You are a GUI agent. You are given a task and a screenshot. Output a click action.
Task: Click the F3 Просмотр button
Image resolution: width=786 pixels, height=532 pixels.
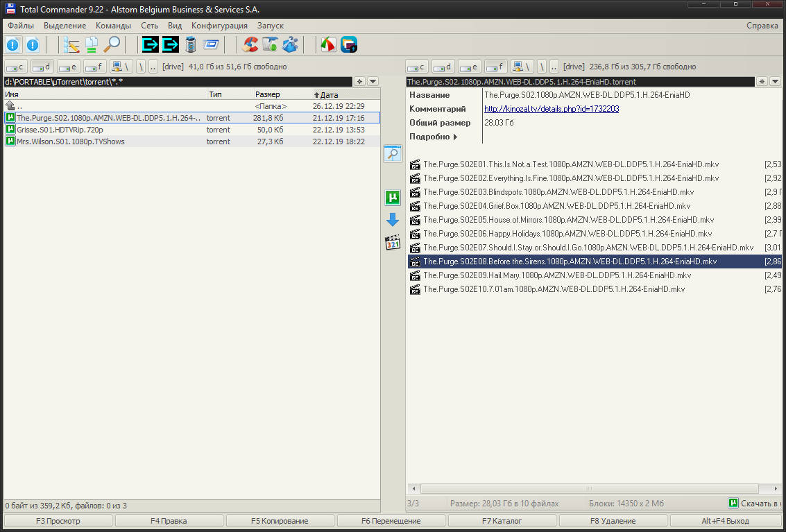click(58, 521)
